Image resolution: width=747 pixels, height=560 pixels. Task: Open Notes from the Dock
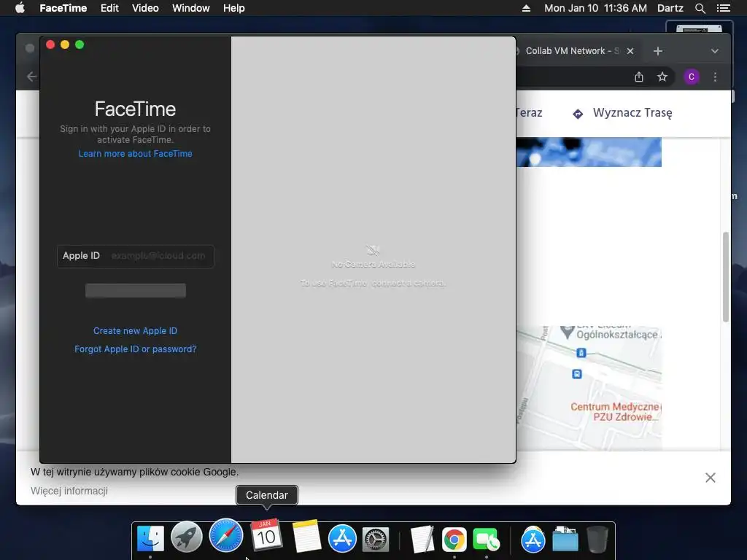pyautogui.click(x=306, y=536)
